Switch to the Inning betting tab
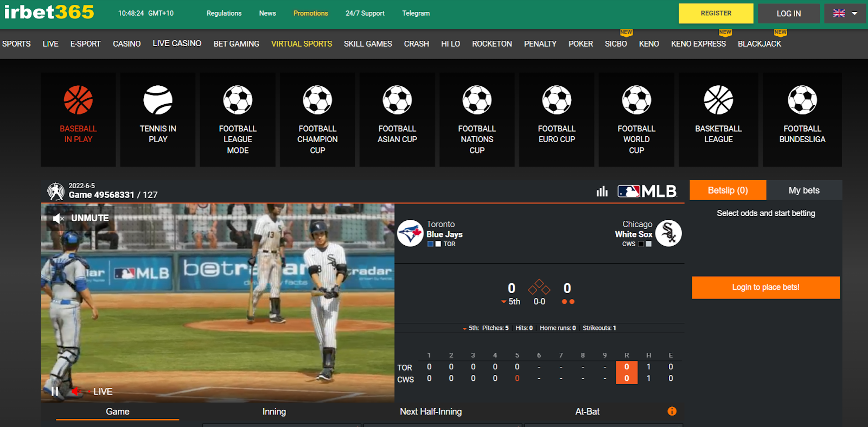 coord(274,412)
